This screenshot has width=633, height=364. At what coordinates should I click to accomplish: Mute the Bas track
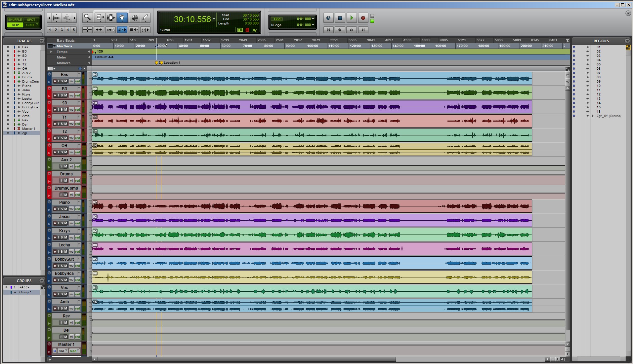tap(65, 81)
